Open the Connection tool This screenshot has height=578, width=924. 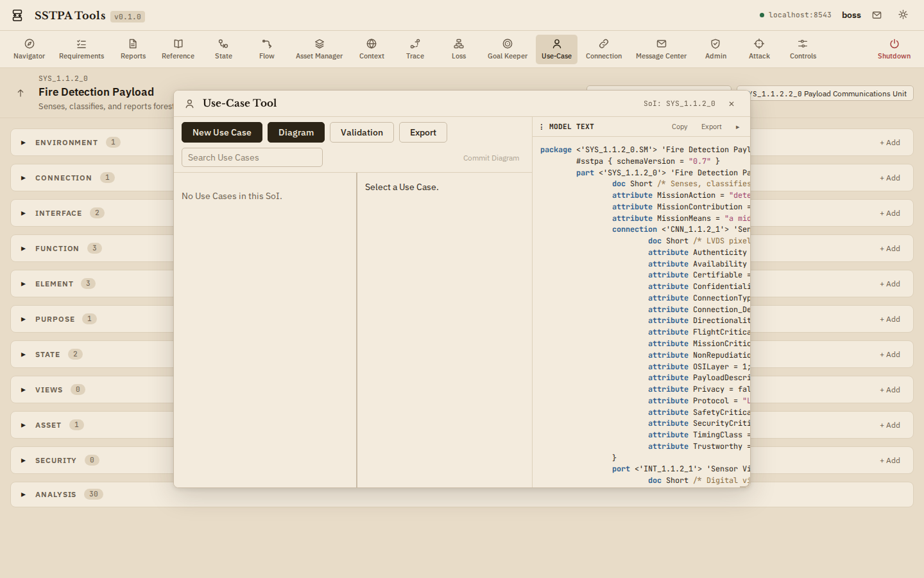pos(604,49)
